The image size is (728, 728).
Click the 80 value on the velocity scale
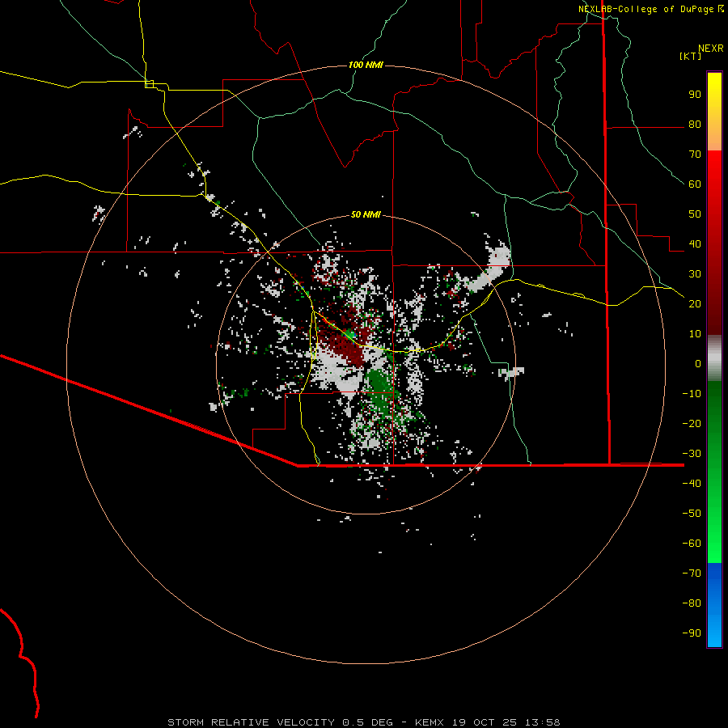click(695, 124)
